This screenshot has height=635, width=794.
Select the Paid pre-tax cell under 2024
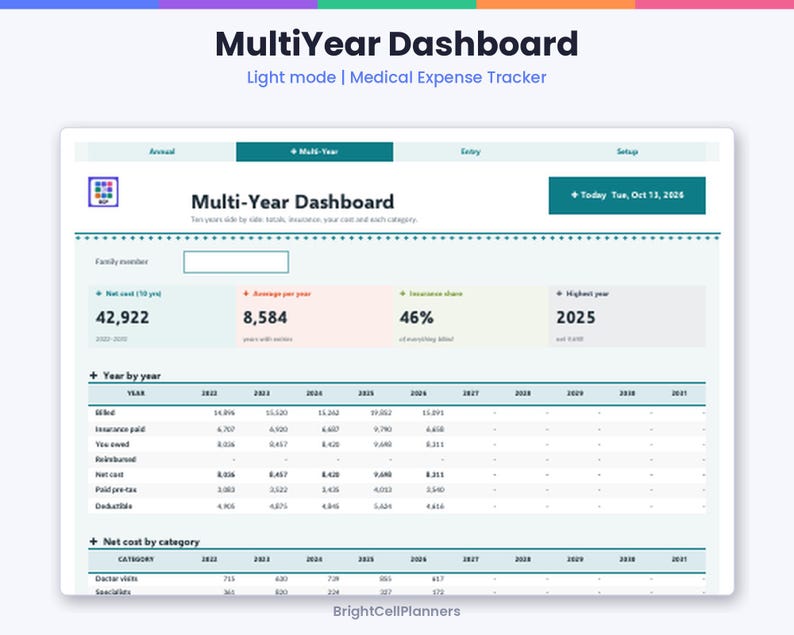pos(330,490)
